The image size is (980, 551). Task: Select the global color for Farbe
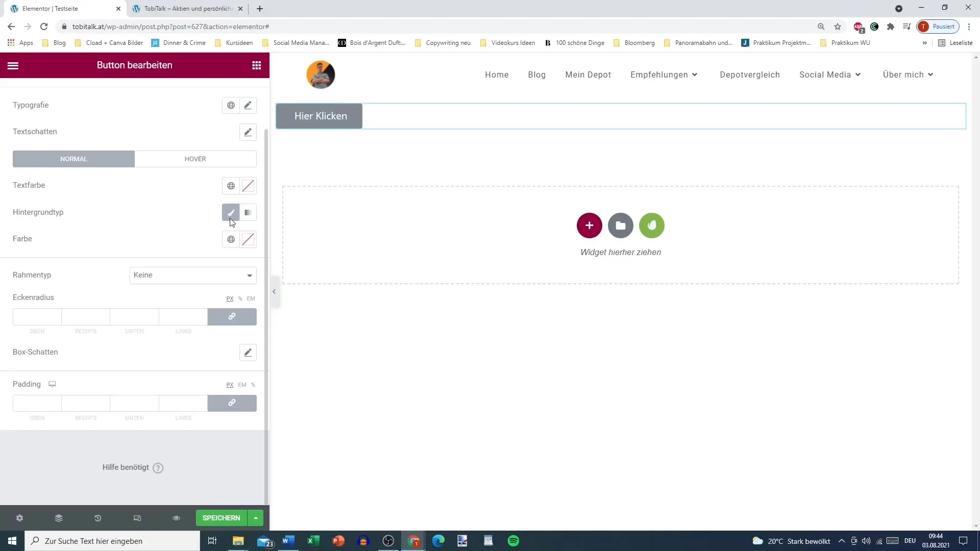pos(231,239)
